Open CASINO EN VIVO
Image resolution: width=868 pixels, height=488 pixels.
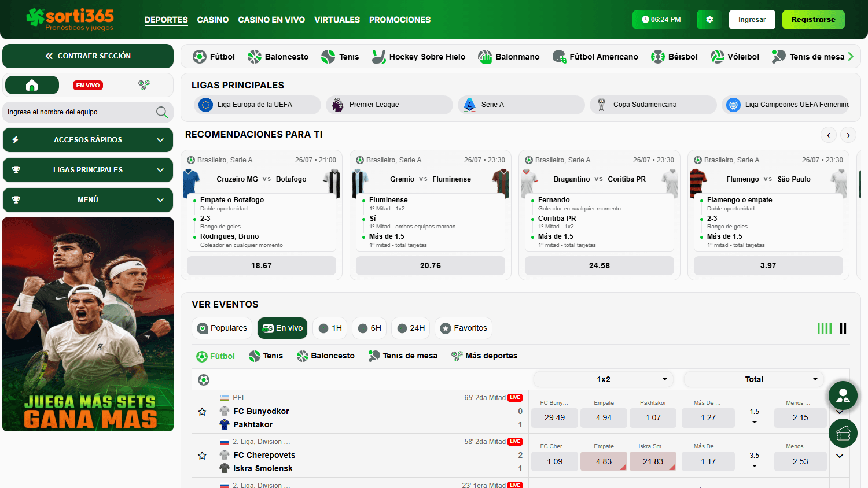click(271, 20)
